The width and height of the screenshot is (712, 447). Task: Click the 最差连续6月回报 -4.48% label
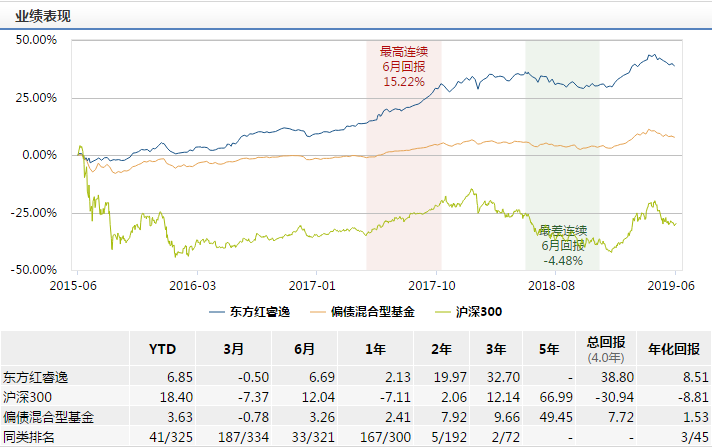click(563, 245)
